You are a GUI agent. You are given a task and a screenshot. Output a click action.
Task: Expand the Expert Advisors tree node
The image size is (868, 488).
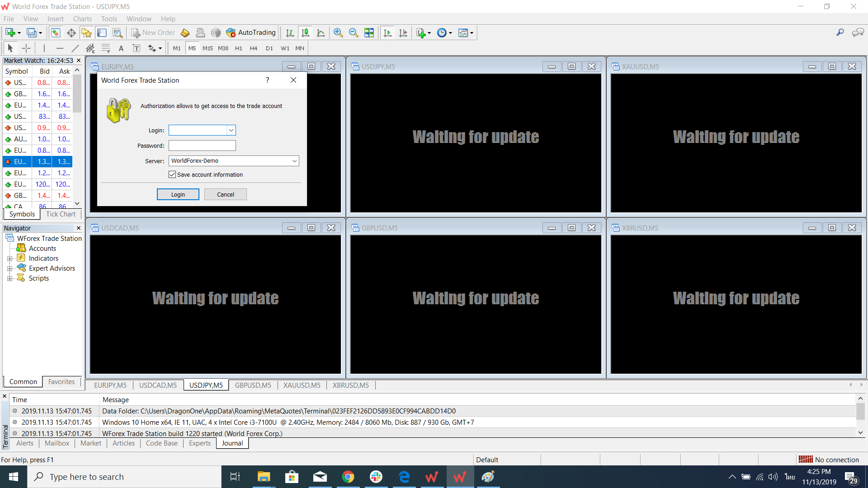point(9,268)
